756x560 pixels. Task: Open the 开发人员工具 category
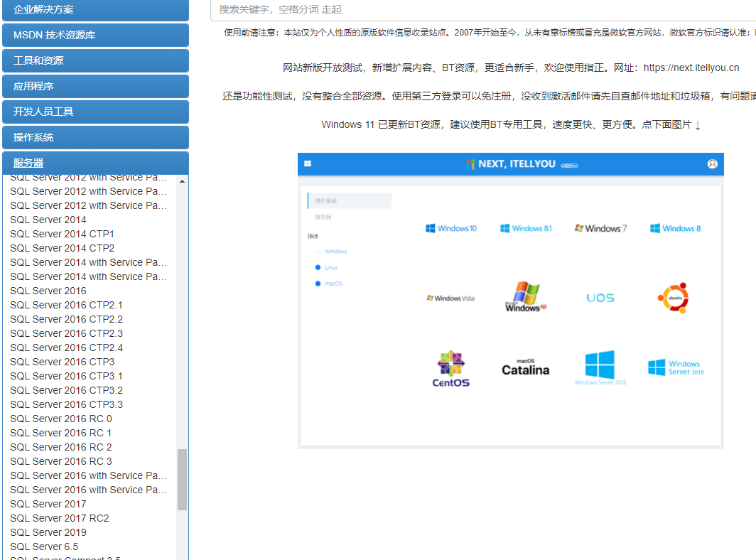click(95, 112)
